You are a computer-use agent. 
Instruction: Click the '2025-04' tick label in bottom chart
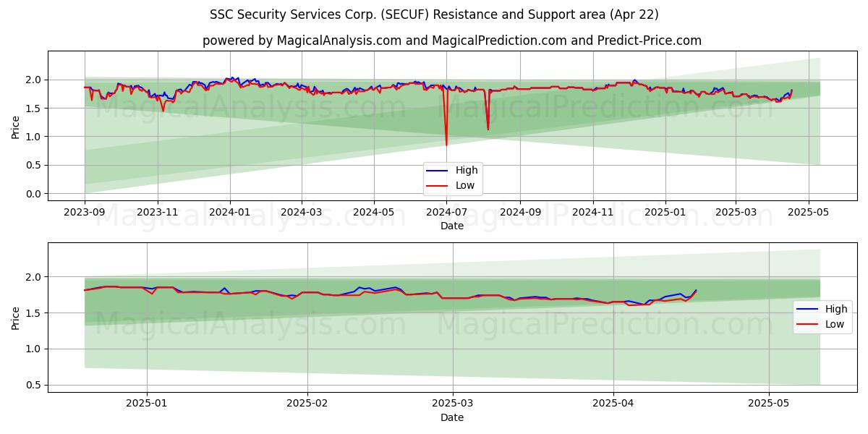pos(613,404)
